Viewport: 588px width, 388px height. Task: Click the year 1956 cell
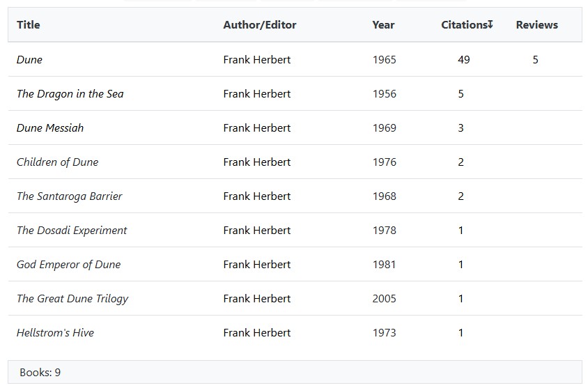[x=385, y=94]
